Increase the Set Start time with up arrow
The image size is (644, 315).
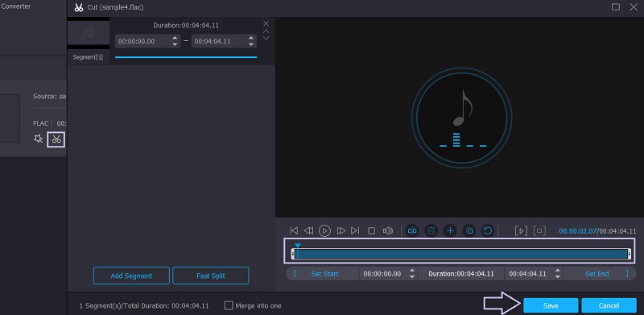[412, 271]
